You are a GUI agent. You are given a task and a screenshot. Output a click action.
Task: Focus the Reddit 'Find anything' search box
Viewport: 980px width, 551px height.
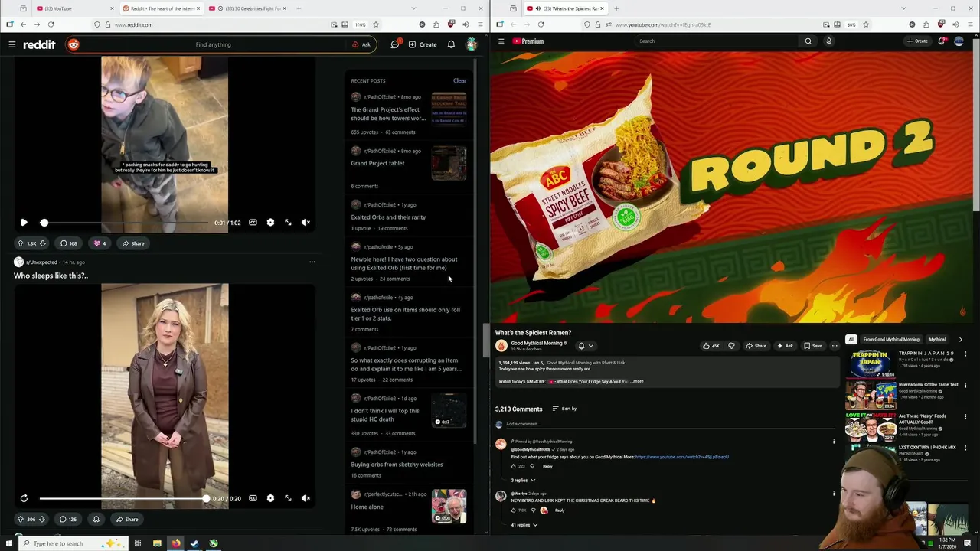[x=213, y=44]
